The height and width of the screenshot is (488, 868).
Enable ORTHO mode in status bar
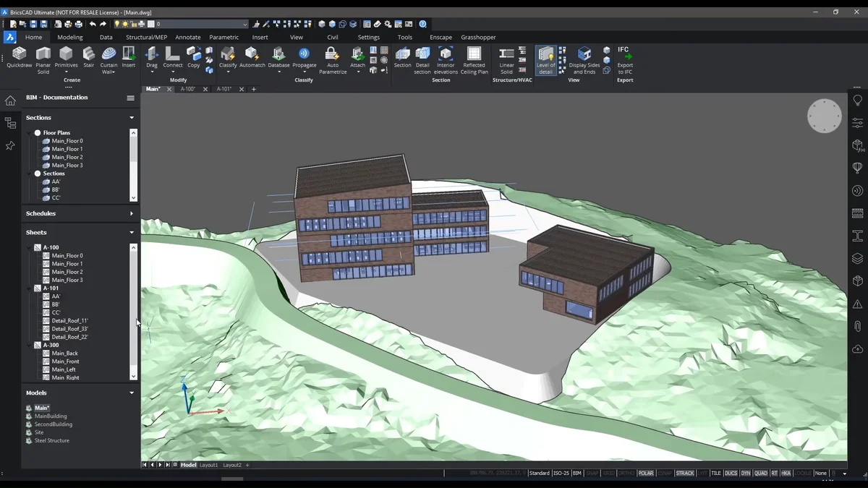pos(626,474)
